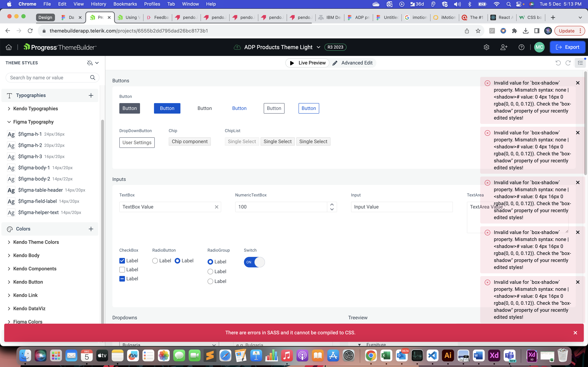
Task: Open the Chrome Bookmarks menu
Action: click(x=125, y=4)
